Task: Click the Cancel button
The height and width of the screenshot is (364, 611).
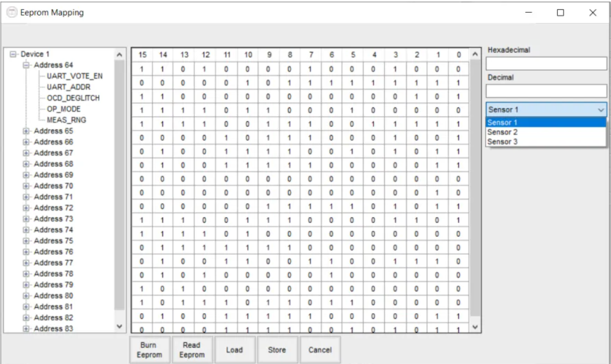Action: coord(320,350)
